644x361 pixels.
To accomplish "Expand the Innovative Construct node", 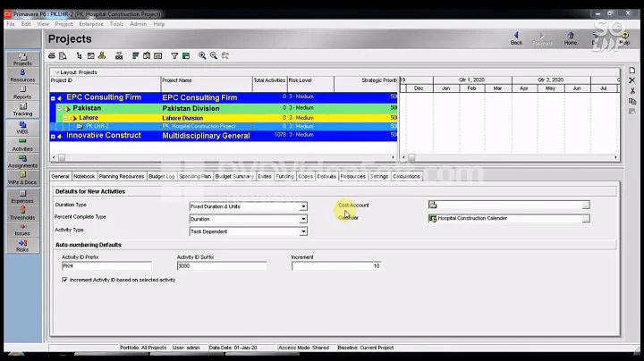I will [x=53, y=136].
